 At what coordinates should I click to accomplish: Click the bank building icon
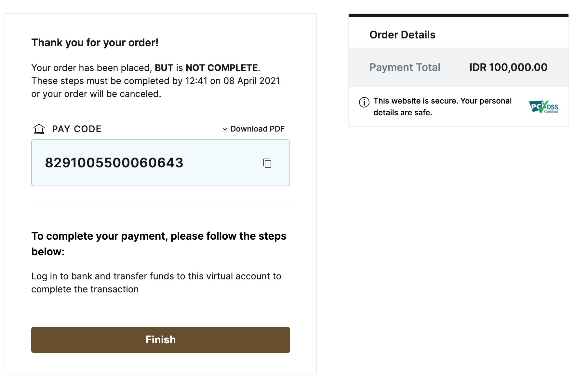click(39, 129)
